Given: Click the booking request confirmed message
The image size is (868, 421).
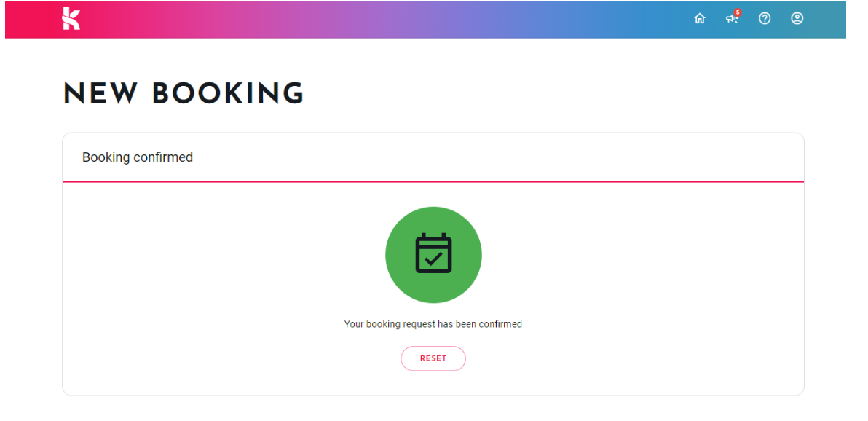Looking at the screenshot, I should (x=433, y=324).
